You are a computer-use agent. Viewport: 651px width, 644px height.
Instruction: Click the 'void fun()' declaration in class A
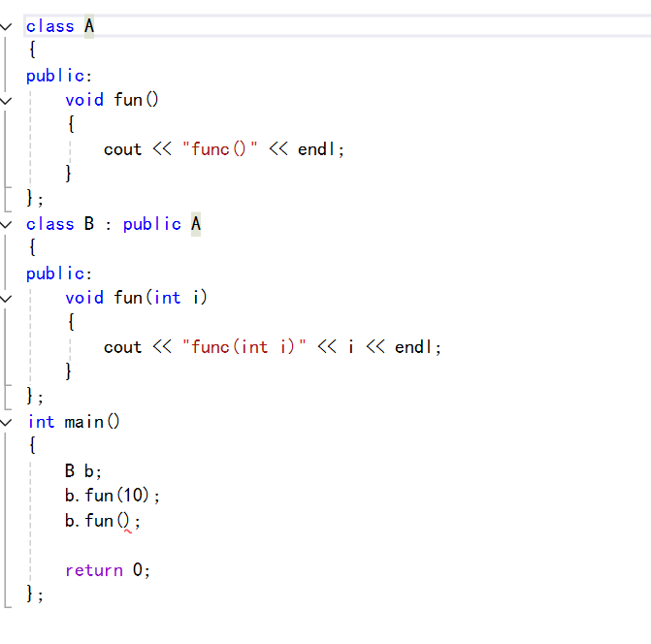tap(113, 100)
